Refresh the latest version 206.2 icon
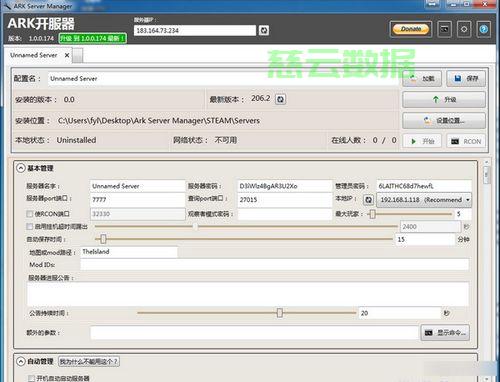 click(281, 99)
